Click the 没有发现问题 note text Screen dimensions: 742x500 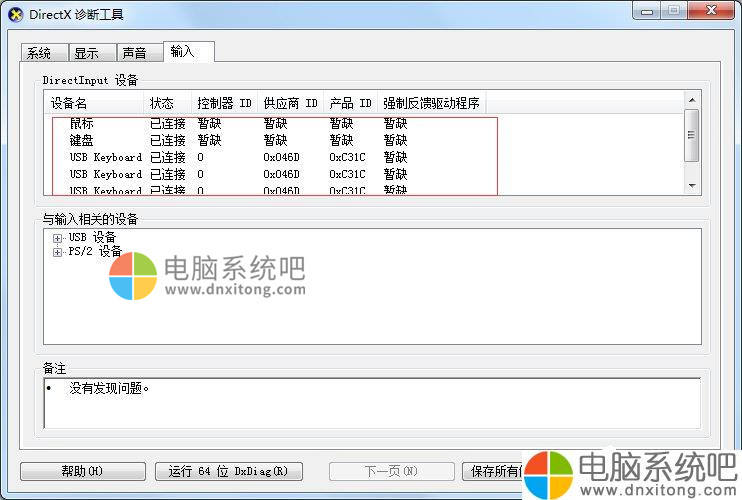[109, 388]
